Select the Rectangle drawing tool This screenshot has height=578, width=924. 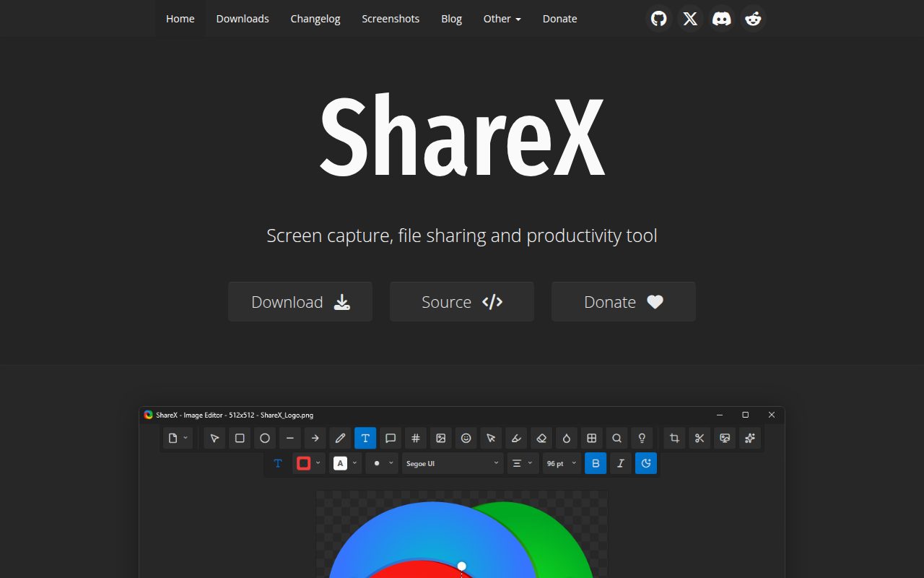[x=240, y=438]
